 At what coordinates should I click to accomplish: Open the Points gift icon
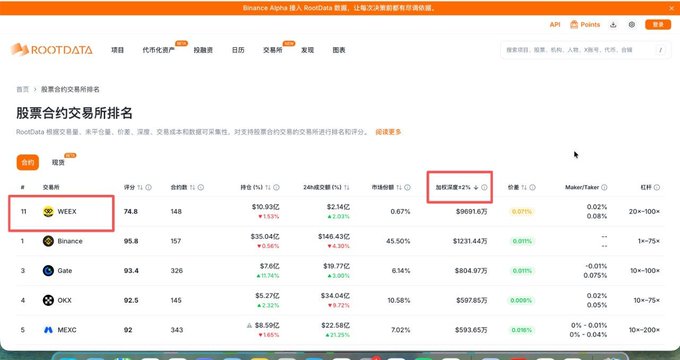[574, 25]
